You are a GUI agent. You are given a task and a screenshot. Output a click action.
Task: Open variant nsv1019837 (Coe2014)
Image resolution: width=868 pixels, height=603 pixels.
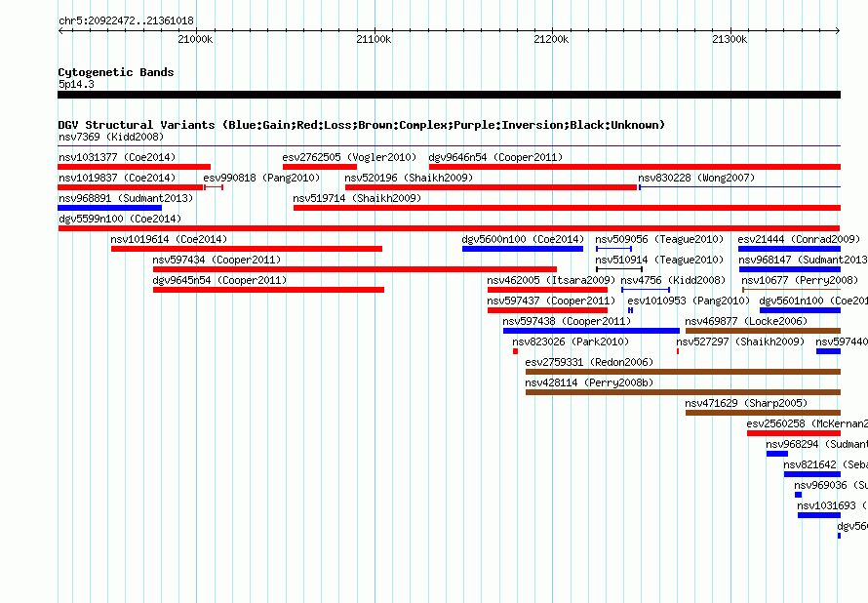coord(117,178)
